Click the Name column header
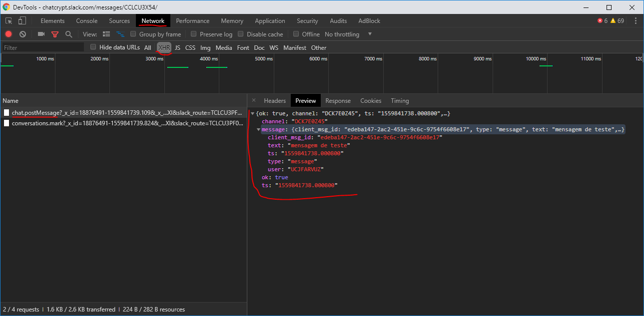The height and width of the screenshot is (316, 644). (x=123, y=101)
